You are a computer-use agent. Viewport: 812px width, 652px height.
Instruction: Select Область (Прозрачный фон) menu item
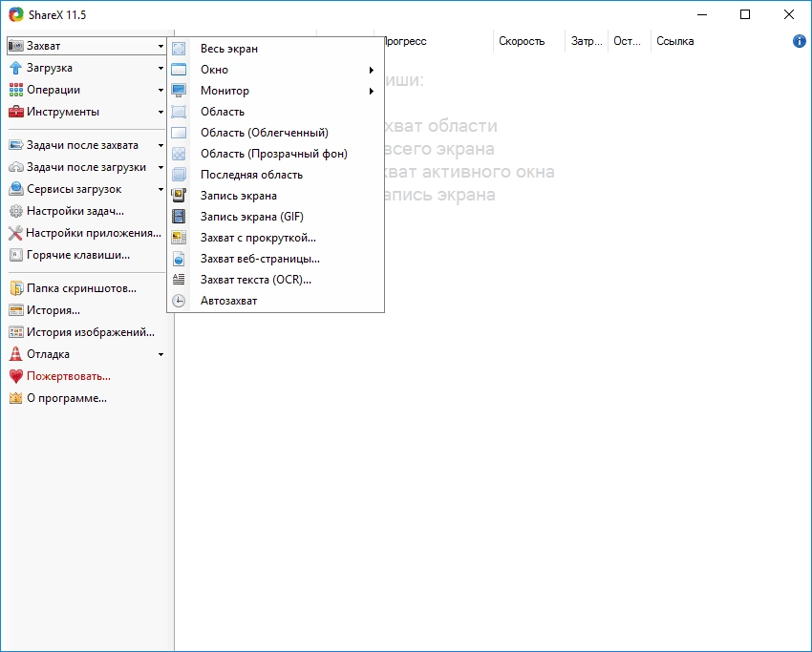point(275,154)
